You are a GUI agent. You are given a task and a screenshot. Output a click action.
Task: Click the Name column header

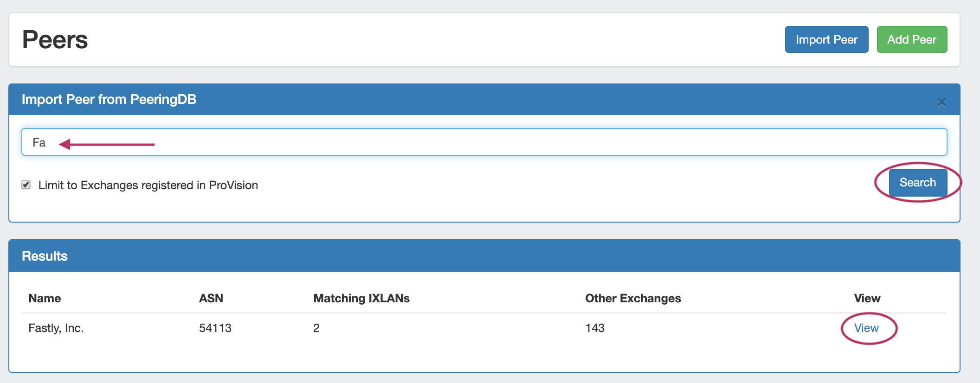coord(45,298)
